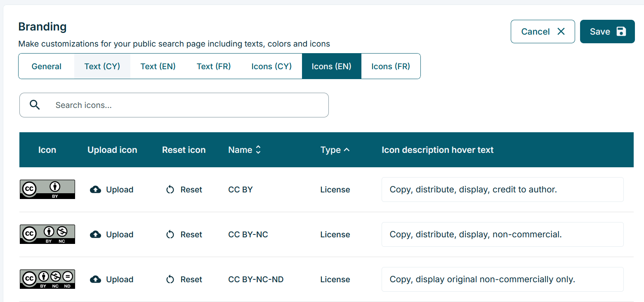
Task: Select the CC BY-NC-ND license icon image
Action: pos(47,279)
